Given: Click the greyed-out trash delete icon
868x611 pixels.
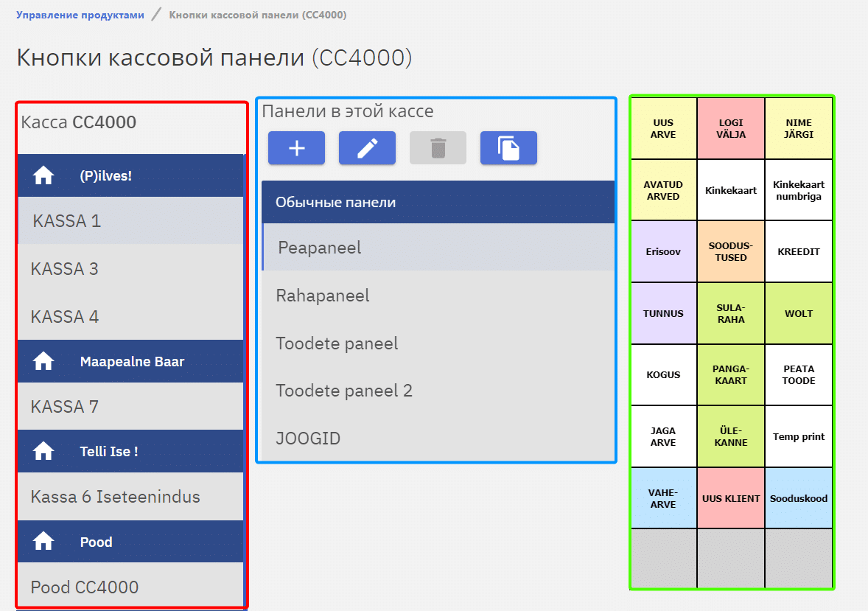Looking at the screenshot, I should [438, 148].
